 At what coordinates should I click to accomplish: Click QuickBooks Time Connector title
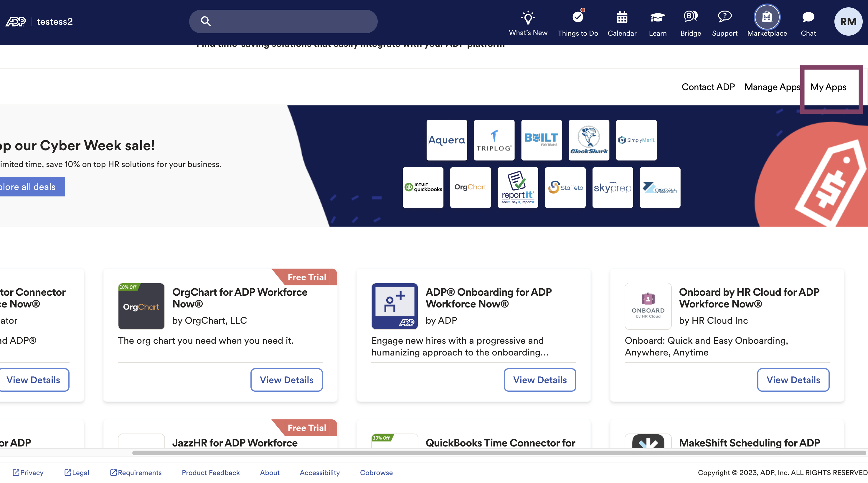tap(500, 443)
